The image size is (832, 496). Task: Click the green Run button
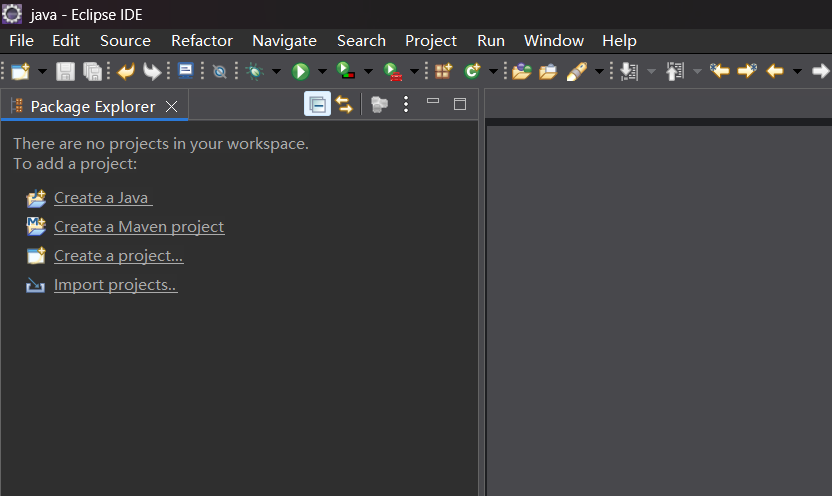pos(300,71)
